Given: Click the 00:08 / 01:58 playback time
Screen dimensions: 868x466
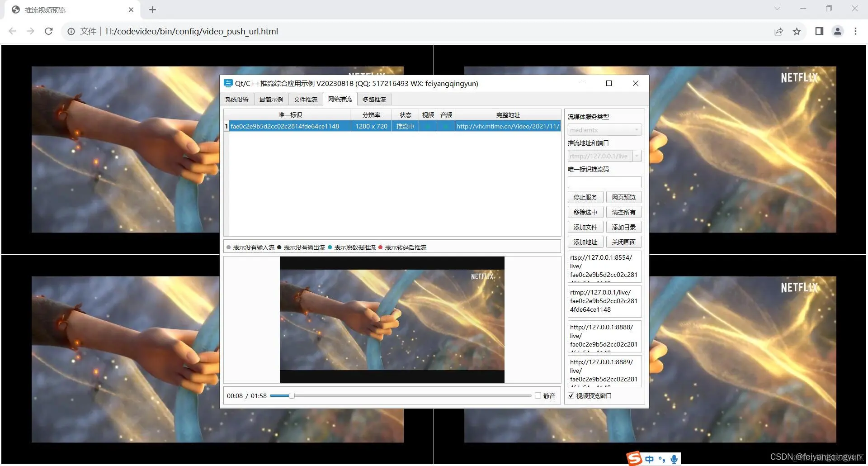Looking at the screenshot, I should click(247, 396).
